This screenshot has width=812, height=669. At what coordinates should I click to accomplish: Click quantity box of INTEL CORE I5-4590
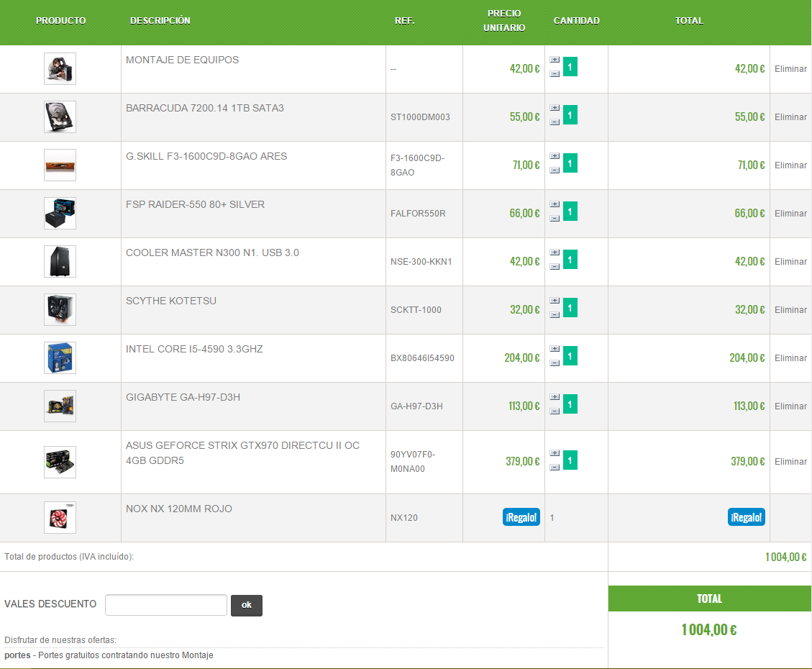click(570, 356)
